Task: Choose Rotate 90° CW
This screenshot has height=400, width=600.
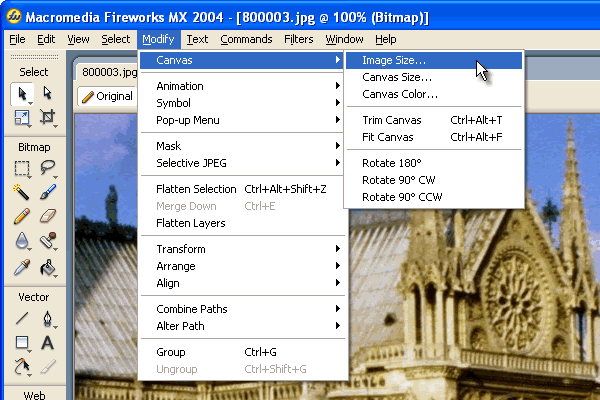Action: [434, 180]
